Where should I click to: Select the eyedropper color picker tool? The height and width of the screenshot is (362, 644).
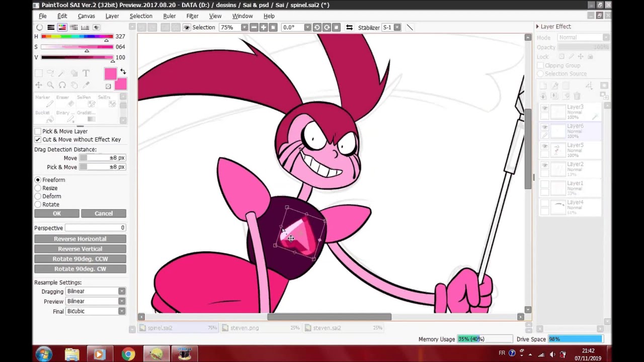coord(86,85)
